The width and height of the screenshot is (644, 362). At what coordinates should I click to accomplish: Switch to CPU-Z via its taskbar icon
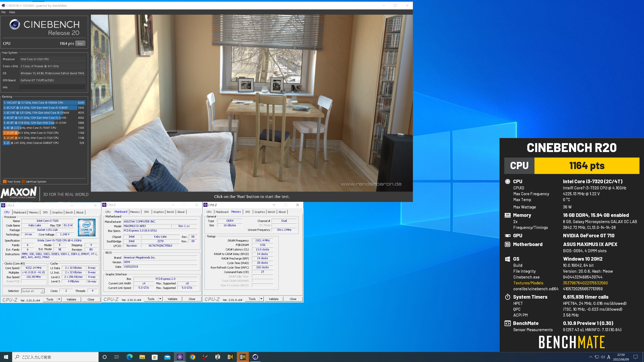pyautogui.click(x=180, y=357)
